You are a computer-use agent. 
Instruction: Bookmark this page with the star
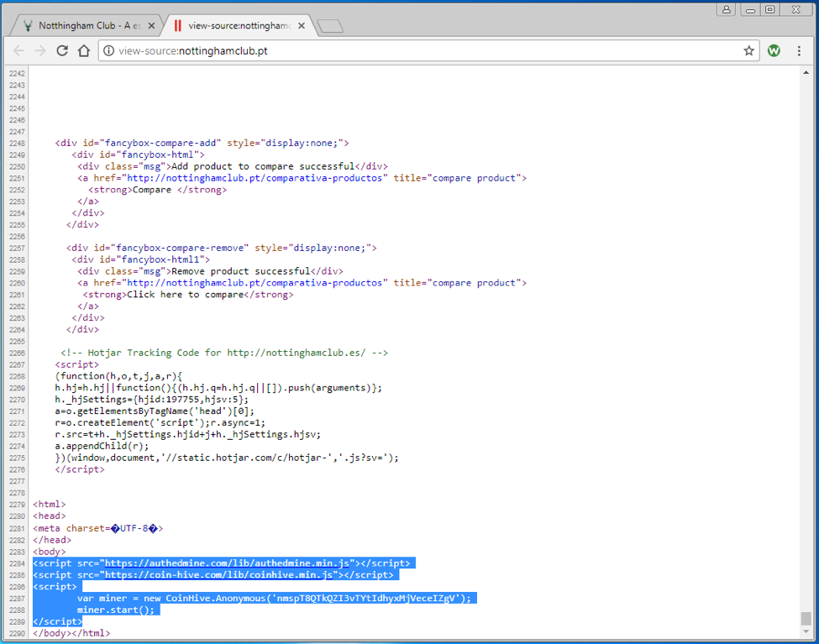click(748, 50)
